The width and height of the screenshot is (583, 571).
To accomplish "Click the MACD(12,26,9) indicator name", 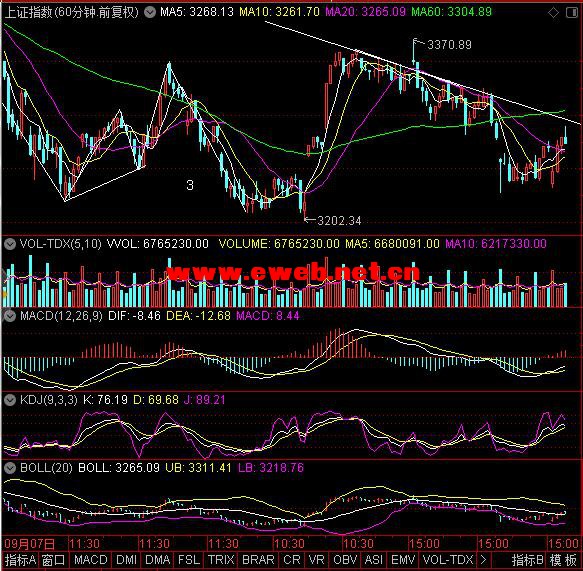I will [61, 316].
